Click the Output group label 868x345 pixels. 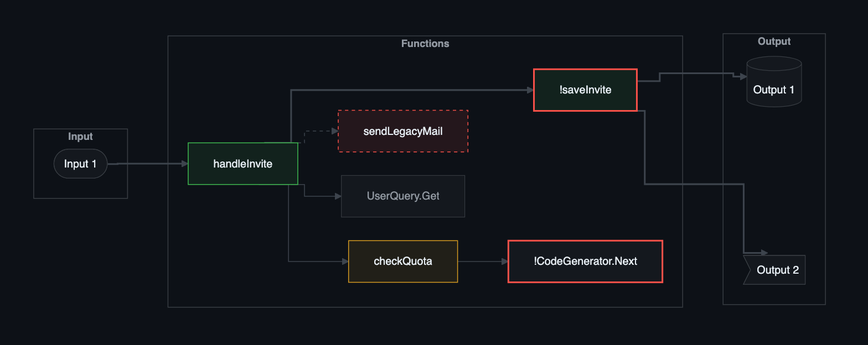(774, 41)
